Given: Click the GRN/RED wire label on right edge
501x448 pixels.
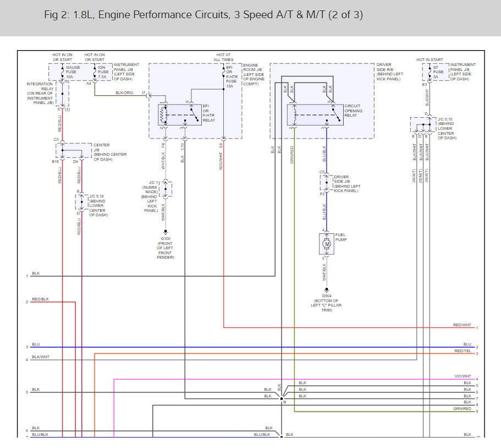Looking at the screenshot, I should 462,409.
